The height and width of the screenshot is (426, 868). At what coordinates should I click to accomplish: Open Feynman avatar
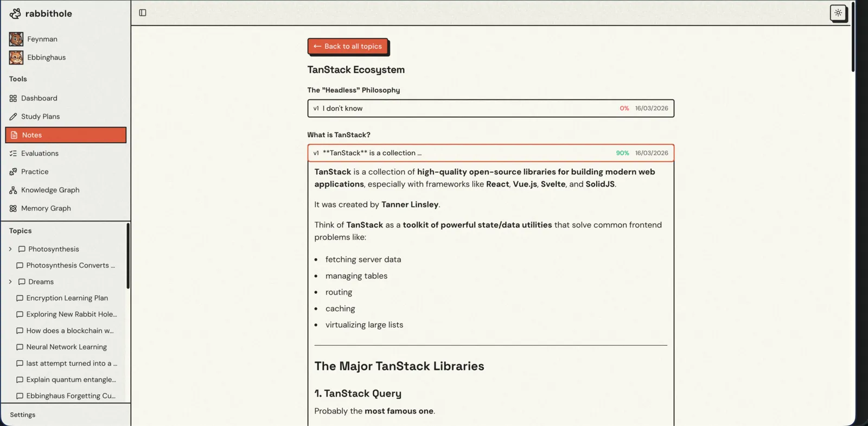coord(16,39)
